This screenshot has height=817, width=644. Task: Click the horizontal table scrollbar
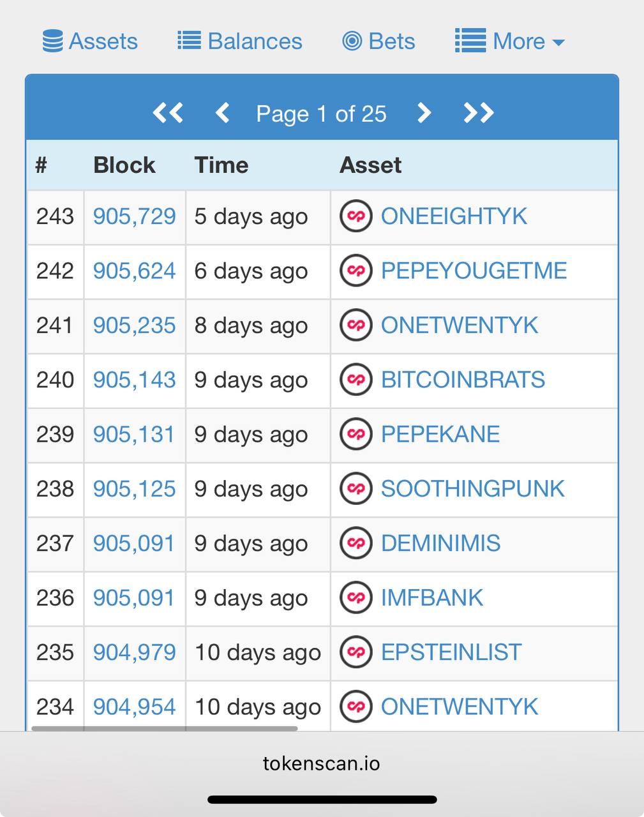coord(165,728)
